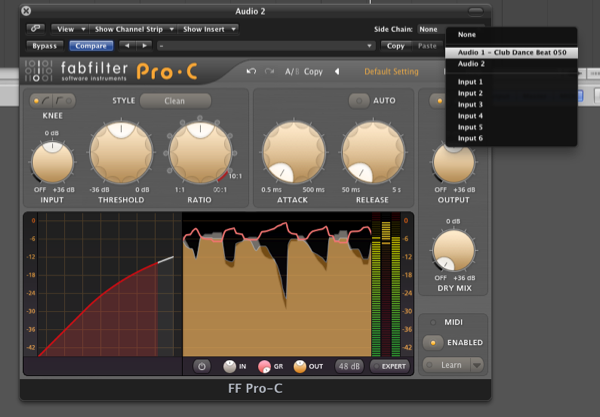Open the Clean style dropdown

pyautogui.click(x=175, y=101)
